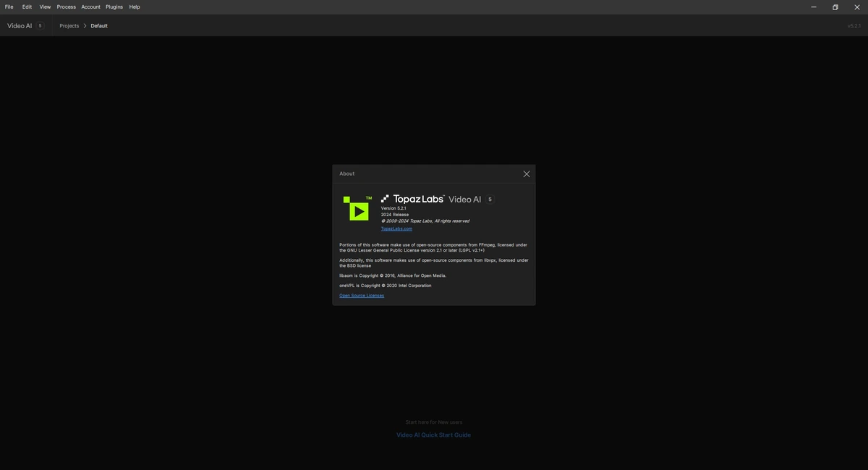Click the green Video AI play logo
The width and height of the screenshot is (868, 470).
[356, 208]
